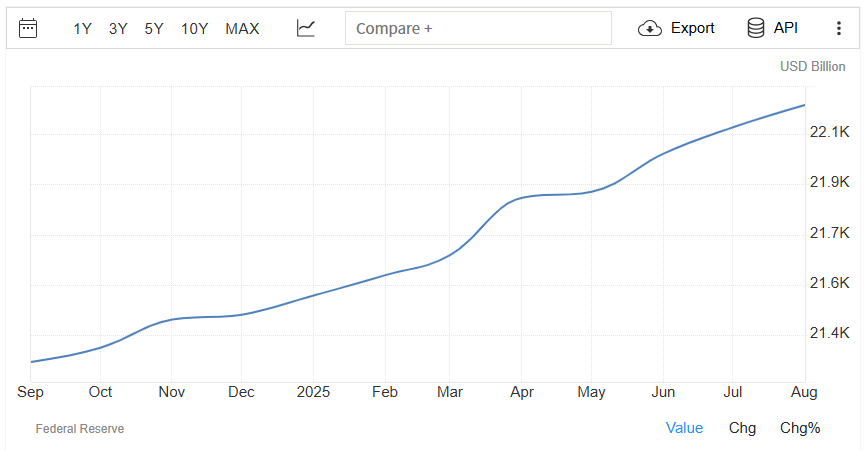Select the 1Y time range
Image resolution: width=867 pixels, height=451 pixels.
coord(82,29)
